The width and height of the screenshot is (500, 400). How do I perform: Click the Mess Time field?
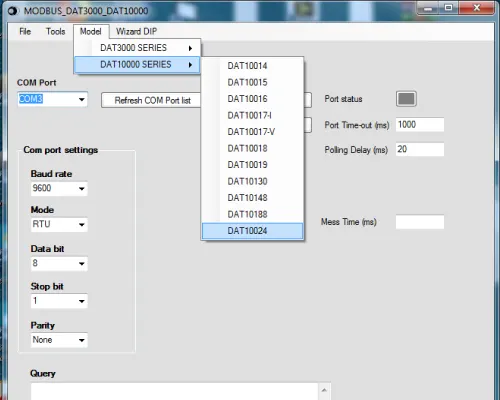(420, 222)
